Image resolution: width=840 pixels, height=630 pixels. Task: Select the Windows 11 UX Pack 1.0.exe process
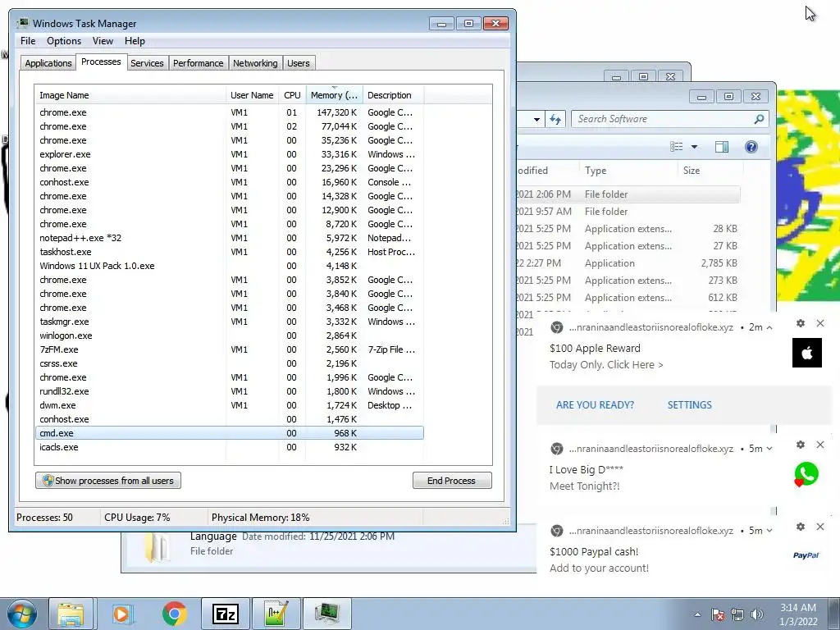[x=230, y=266]
